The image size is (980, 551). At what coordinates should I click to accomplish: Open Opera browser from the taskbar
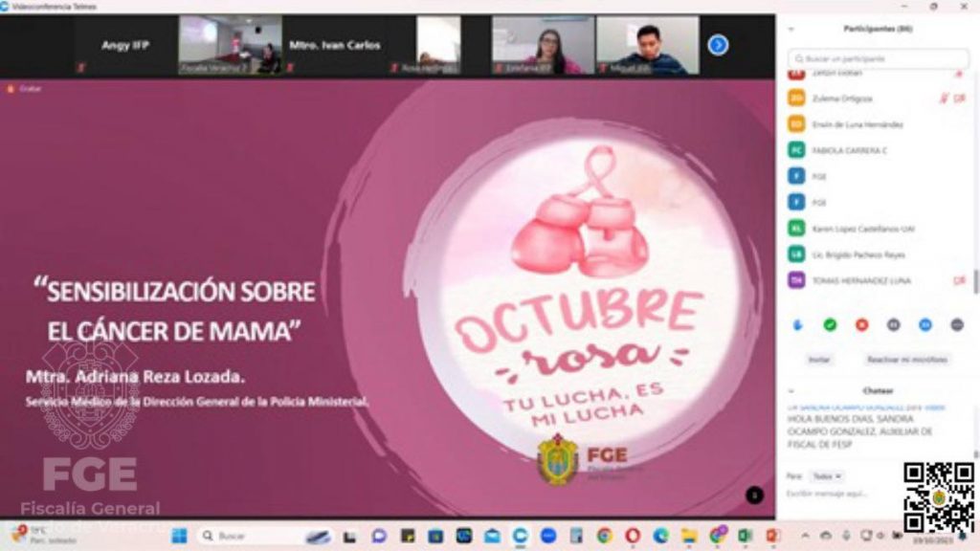[633, 536]
